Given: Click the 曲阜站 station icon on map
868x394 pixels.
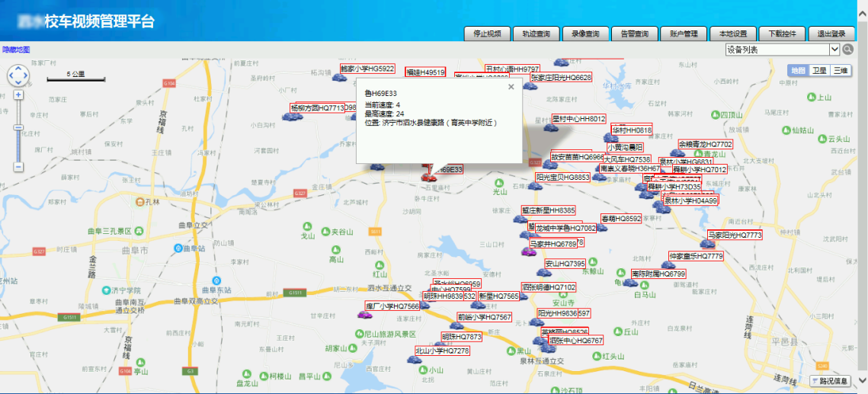Looking at the screenshot, I should 179,248.
